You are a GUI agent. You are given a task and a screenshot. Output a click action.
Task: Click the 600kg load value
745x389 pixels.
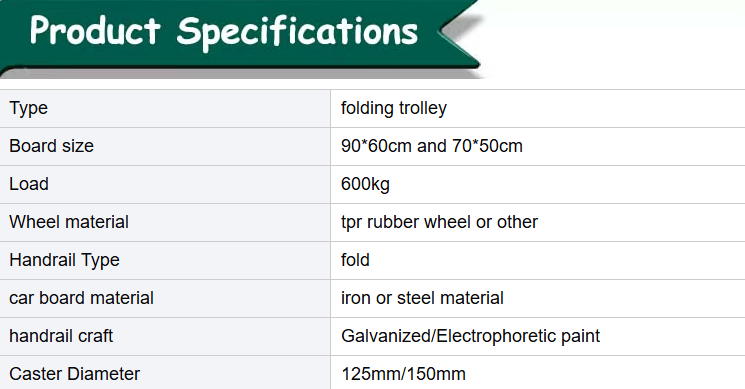(x=365, y=184)
